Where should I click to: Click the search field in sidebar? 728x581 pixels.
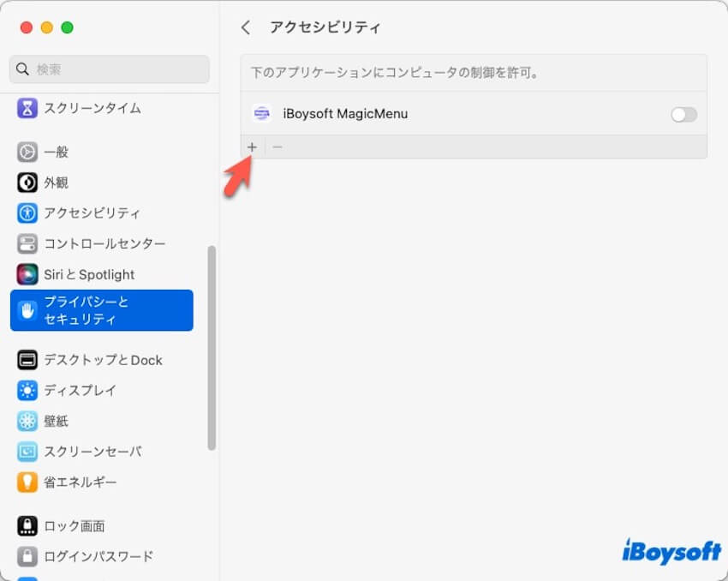pos(110,69)
